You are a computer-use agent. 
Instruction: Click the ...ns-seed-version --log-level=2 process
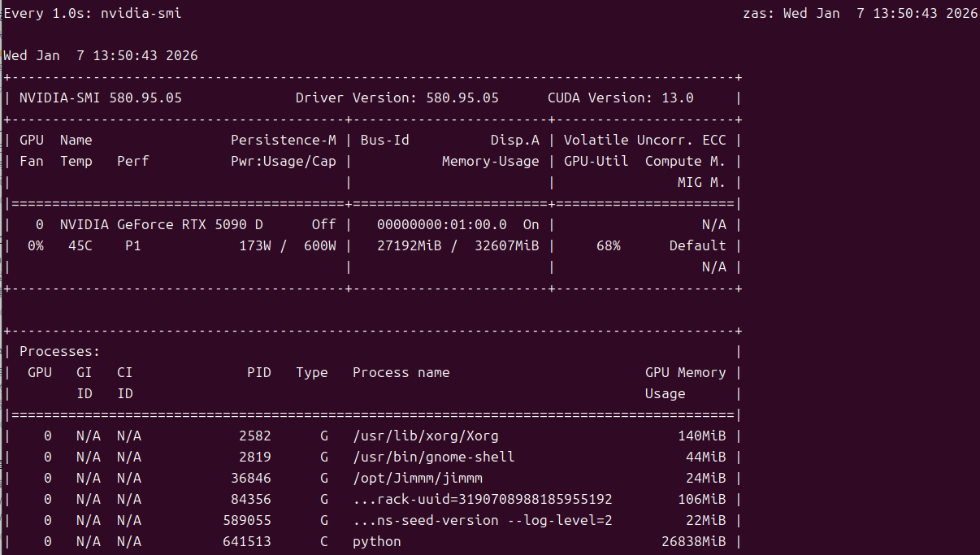483,520
